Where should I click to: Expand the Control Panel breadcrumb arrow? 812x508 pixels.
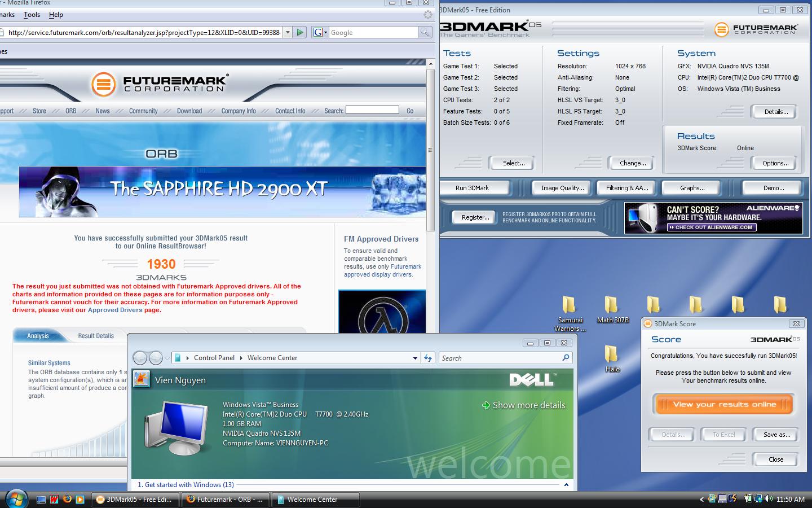tap(240, 358)
